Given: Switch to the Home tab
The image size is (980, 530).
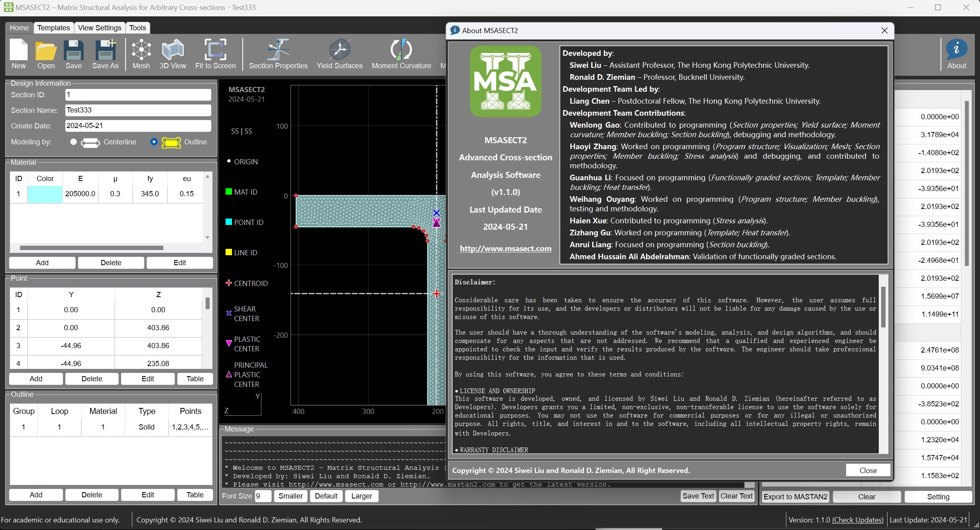Looking at the screenshot, I should [19, 28].
